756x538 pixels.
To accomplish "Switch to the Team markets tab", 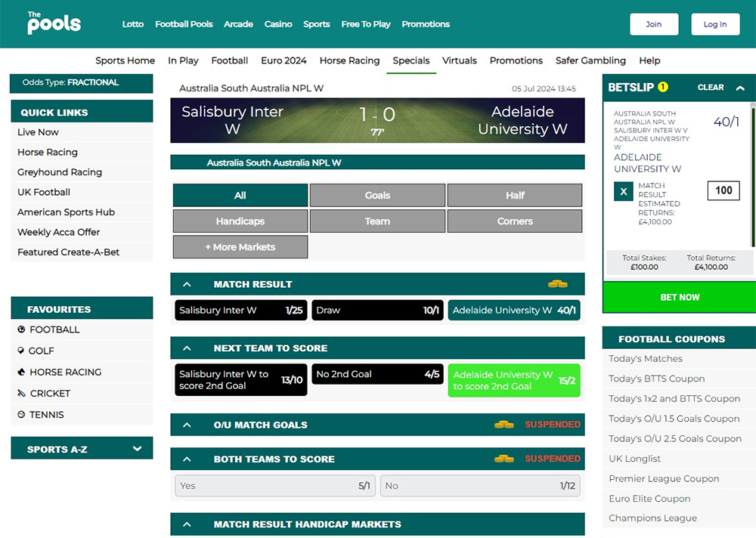I will point(377,221).
